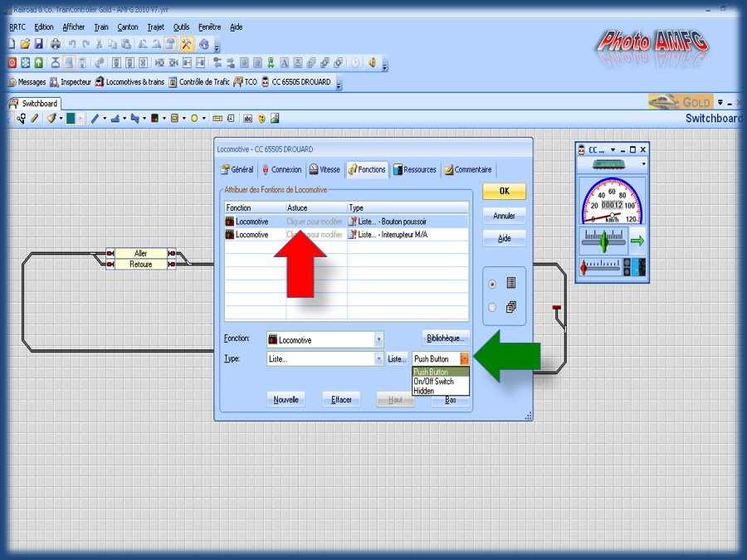This screenshot has height=560, width=747.
Task: Select the list view radio button
Action: click(492, 284)
